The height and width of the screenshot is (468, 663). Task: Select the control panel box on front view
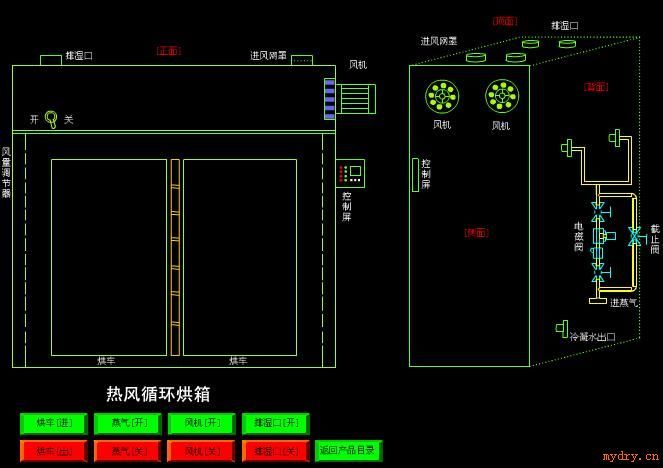[351, 173]
